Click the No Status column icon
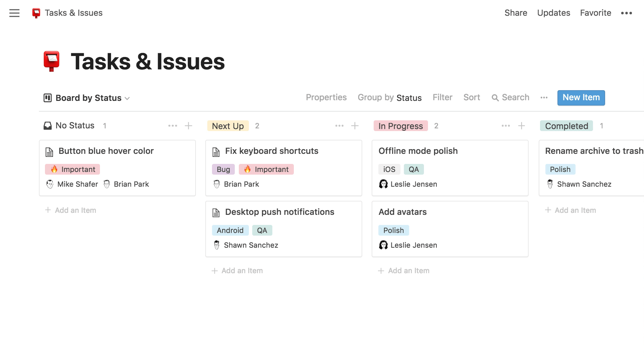 point(47,126)
